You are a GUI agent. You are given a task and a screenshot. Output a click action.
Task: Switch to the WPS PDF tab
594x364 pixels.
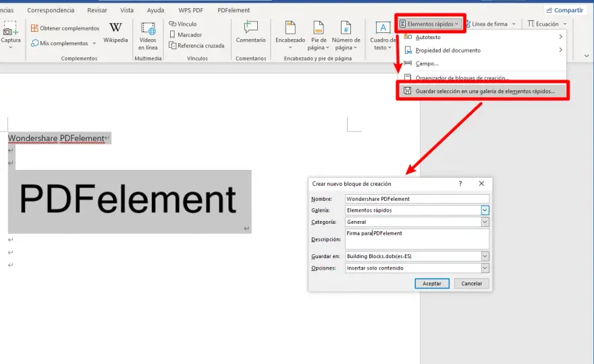191,10
